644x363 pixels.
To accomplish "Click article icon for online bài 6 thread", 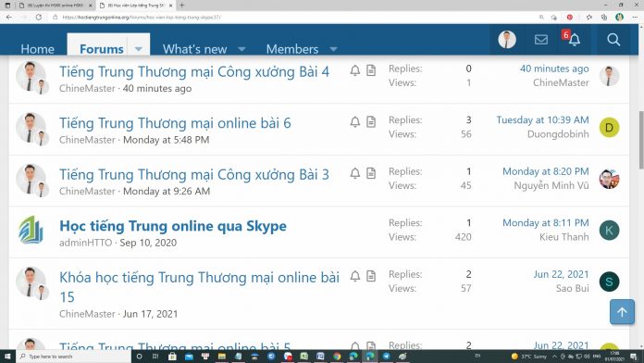I will coord(371,121).
